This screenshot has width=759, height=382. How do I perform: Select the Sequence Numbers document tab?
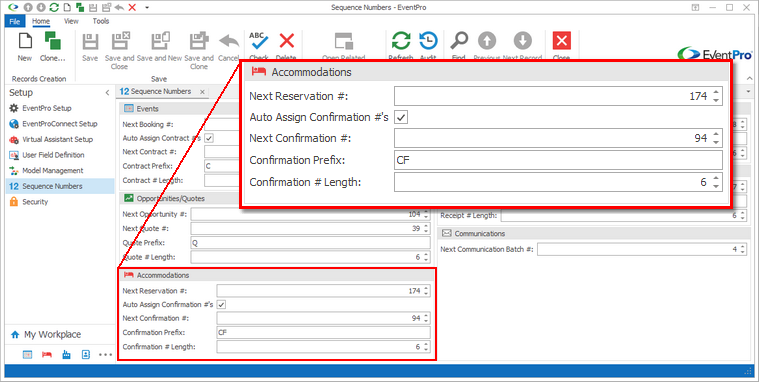click(x=156, y=91)
